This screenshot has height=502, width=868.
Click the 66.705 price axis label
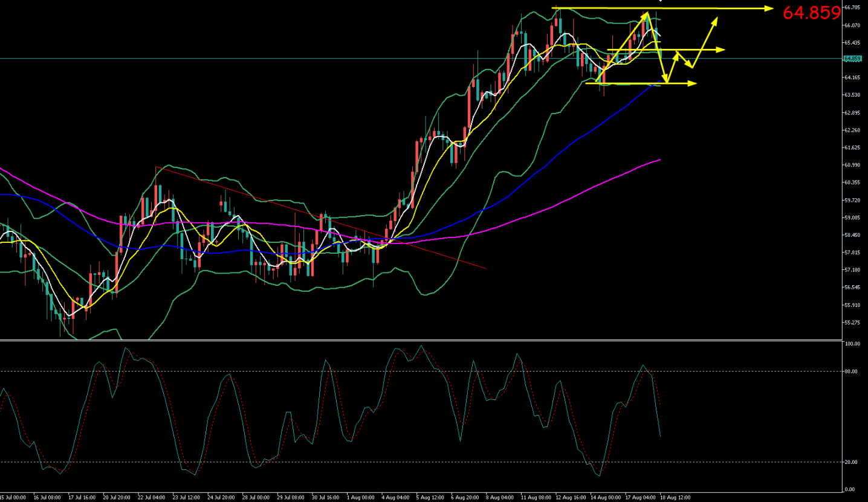click(852, 7)
